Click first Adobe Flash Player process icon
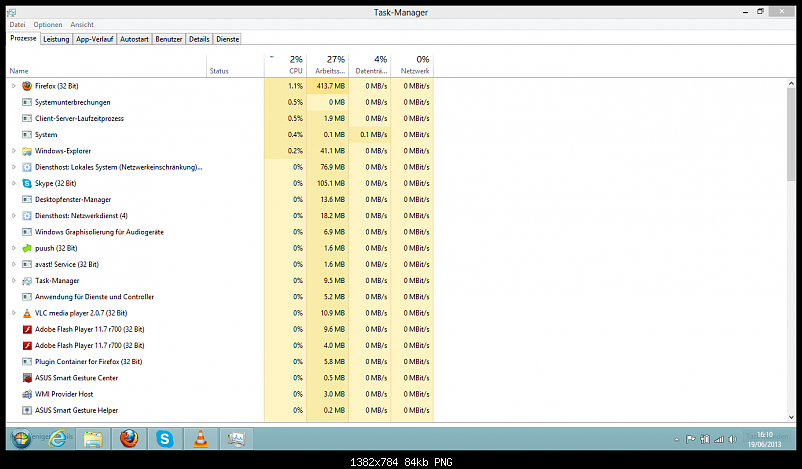 27,329
